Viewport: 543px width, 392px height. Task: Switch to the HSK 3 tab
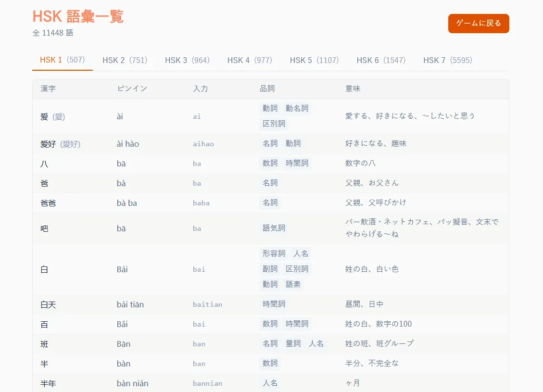point(188,60)
